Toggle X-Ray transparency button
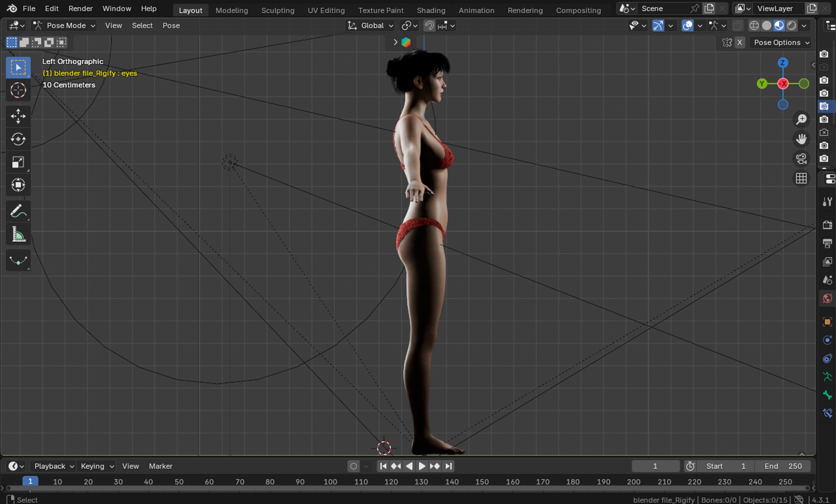This screenshot has width=836, height=504. (x=737, y=26)
